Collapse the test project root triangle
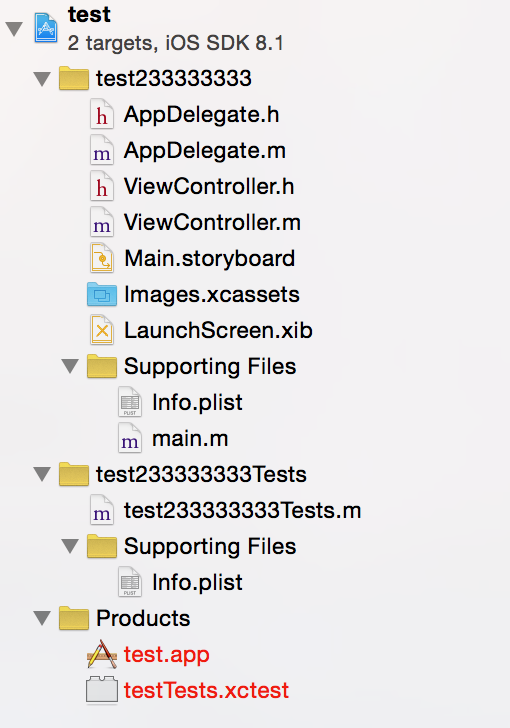The width and height of the screenshot is (510, 728). [x=14, y=29]
